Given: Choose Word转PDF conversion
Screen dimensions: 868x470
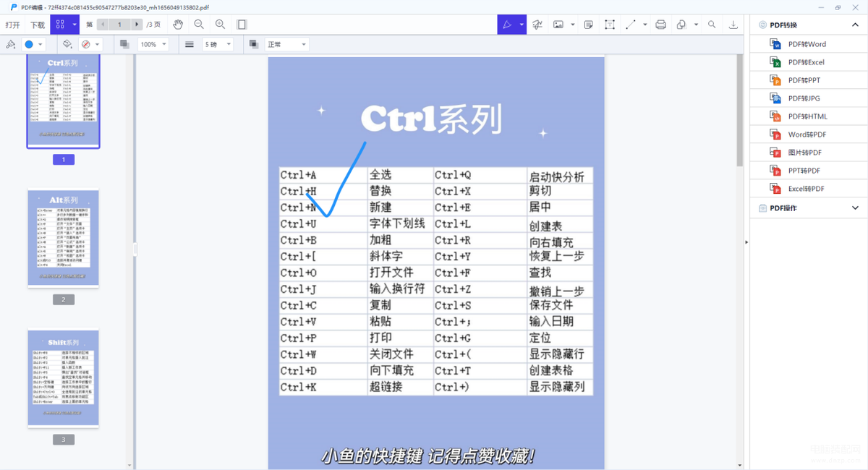Looking at the screenshot, I should click(809, 134).
